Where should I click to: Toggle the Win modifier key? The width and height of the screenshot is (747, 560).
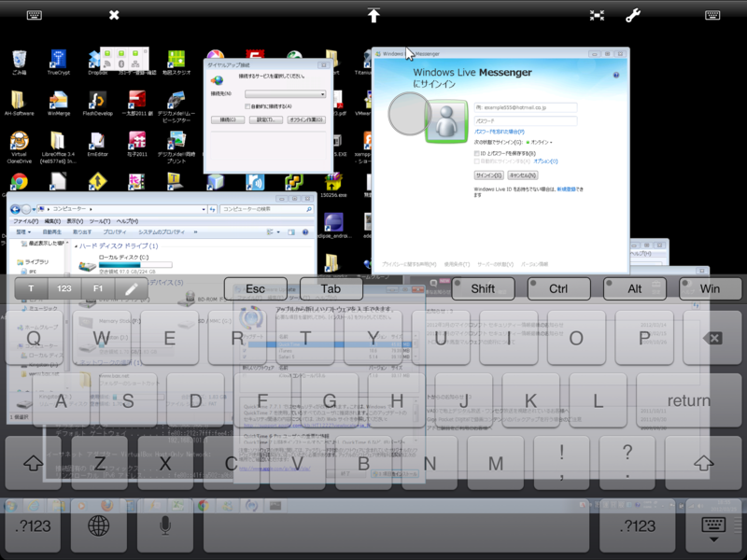coord(710,288)
